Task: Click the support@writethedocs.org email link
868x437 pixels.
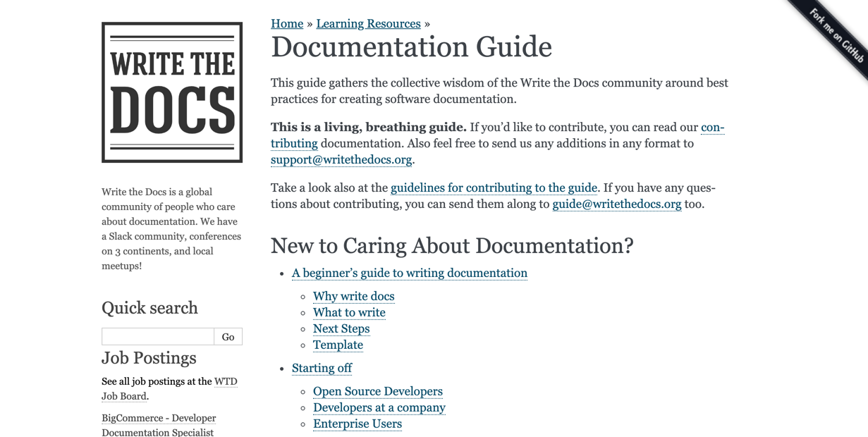Action: (341, 159)
